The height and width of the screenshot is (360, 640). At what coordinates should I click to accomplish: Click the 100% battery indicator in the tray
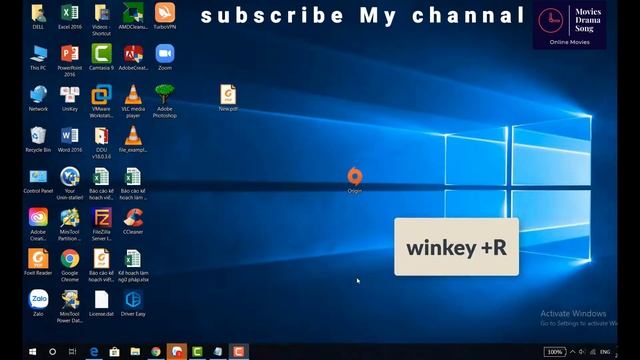pos(555,352)
